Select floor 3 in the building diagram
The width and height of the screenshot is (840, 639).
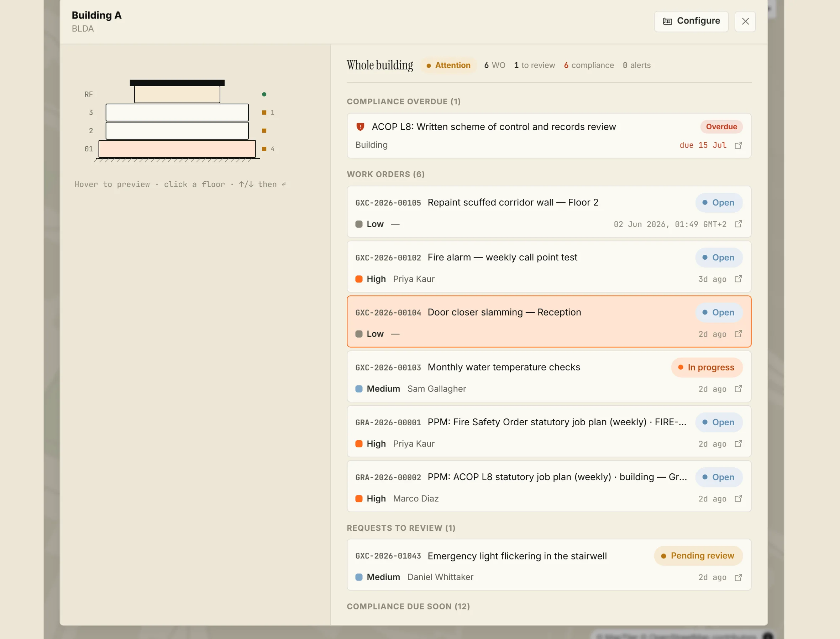pos(177,113)
